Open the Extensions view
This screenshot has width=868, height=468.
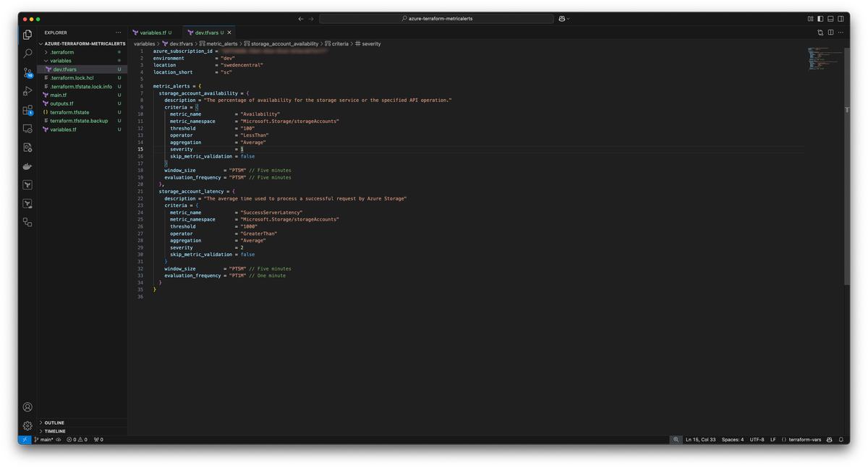27,110
